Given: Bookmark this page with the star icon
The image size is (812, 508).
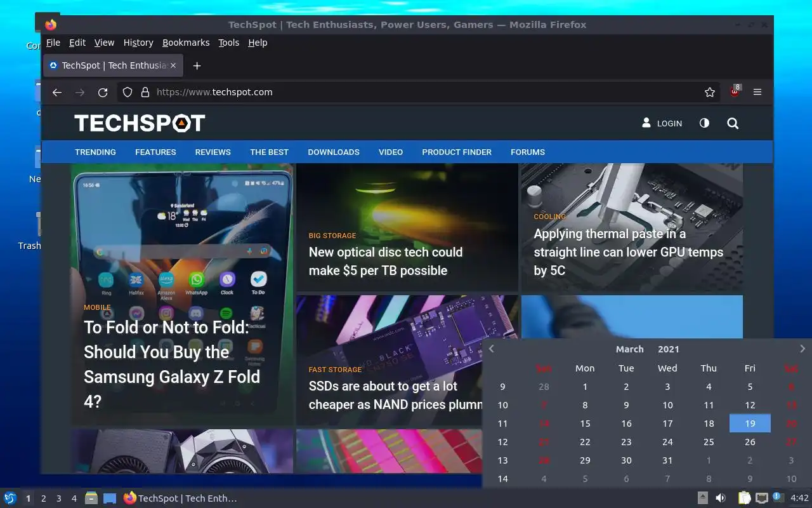Looking at the screenshot, I should pyautogui.click(x=710, y=92).
